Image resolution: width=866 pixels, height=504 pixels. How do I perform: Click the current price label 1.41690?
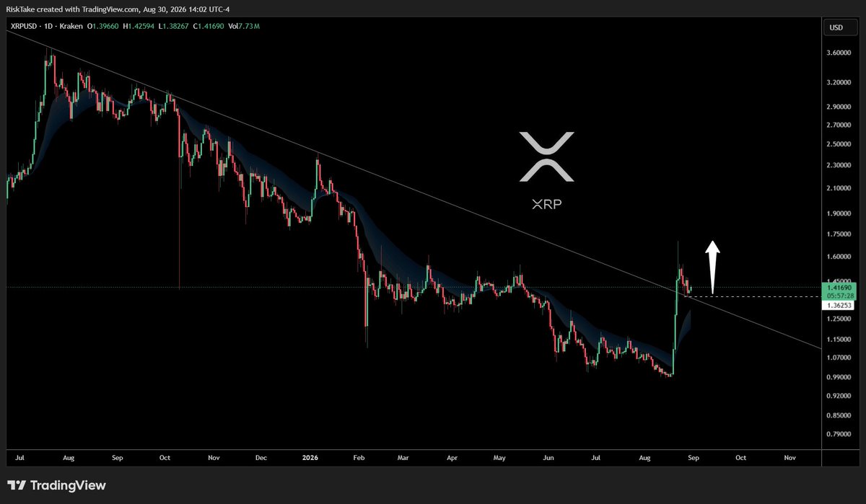click(x=839, y=288)
